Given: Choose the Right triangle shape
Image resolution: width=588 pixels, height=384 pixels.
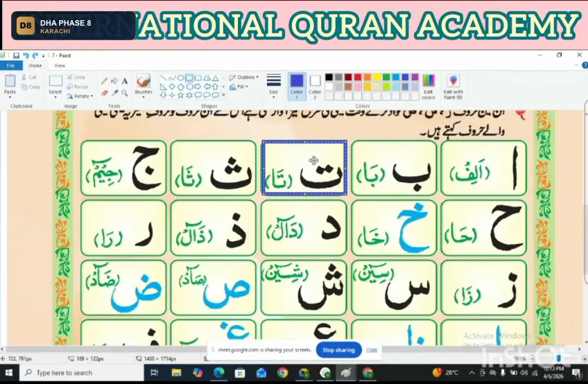Looking at the screenshot, I should [163, 87].
